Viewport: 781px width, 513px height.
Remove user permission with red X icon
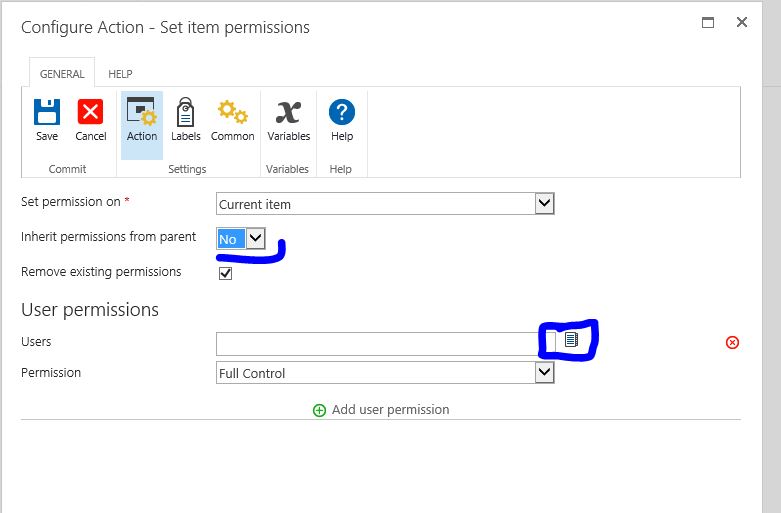(x=732, y=342)
